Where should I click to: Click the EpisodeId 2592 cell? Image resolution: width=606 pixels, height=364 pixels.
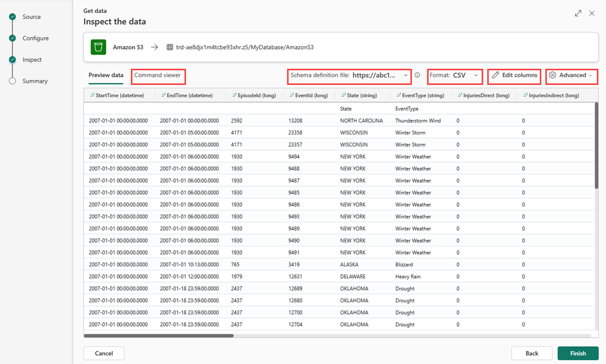pos(237,120)
